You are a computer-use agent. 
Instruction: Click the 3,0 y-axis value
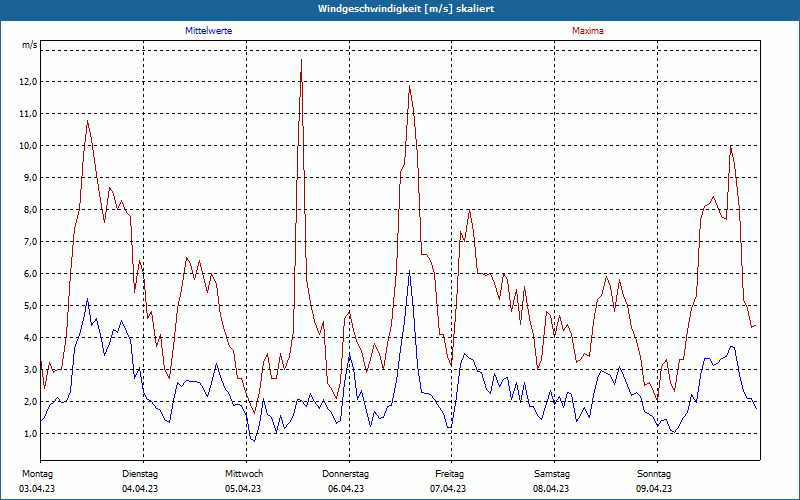tap(30, 370)
